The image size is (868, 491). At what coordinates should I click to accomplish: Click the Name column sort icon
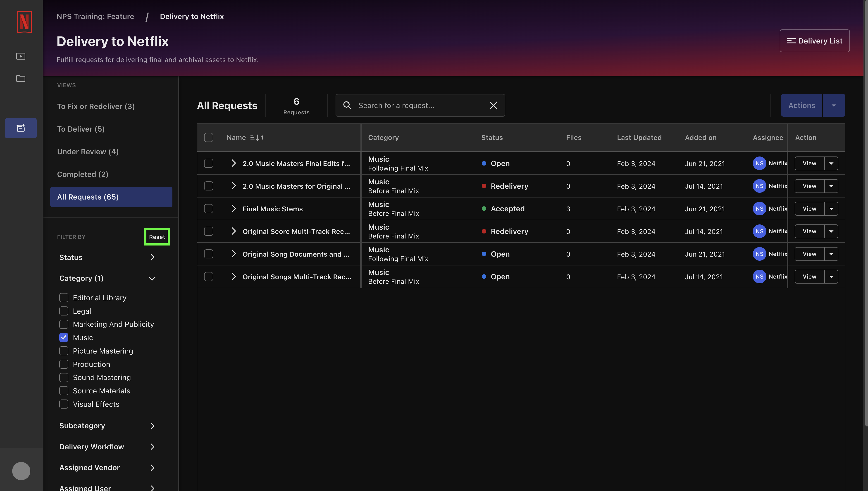(x=257, y=138)
